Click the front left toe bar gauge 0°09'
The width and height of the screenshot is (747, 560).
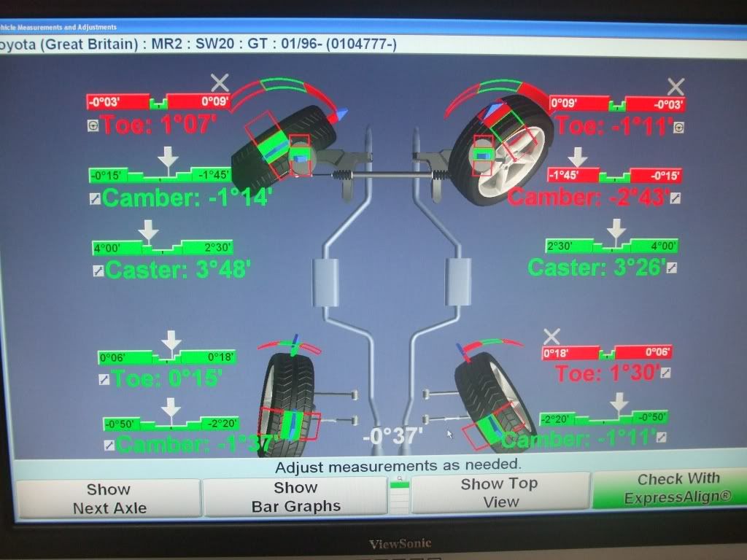(158, 102)
